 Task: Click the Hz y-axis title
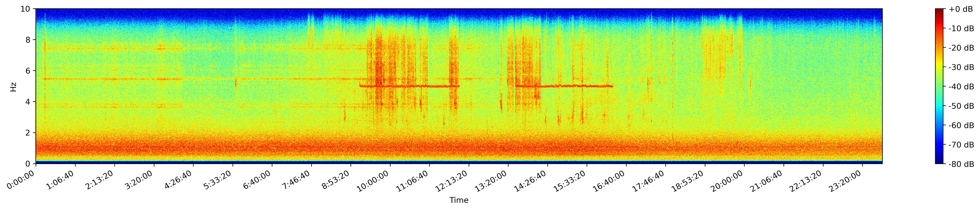[13, 86]
